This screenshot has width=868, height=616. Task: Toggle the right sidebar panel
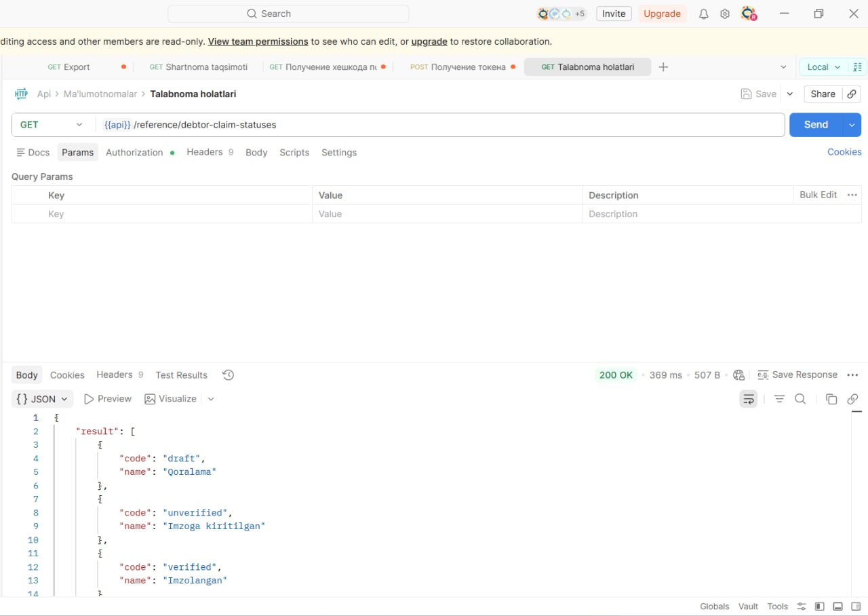point(856,607)
